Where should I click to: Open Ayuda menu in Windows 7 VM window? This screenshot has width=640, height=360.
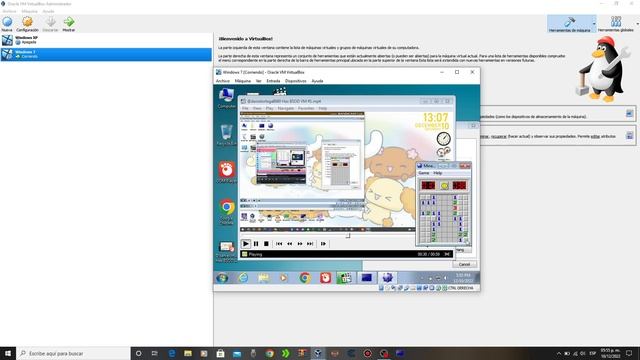(x=317, y=81)
